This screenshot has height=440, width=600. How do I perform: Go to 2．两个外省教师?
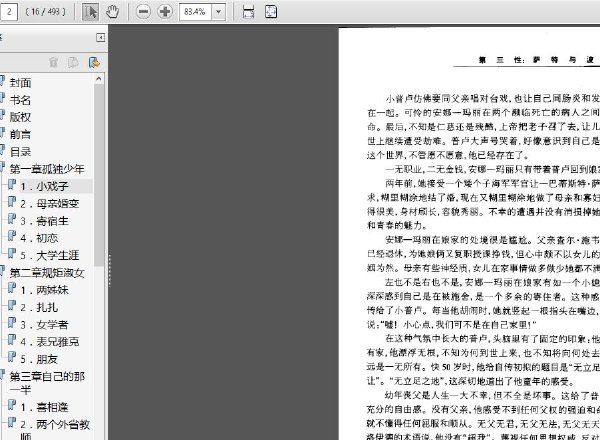[x=55, y=430]
